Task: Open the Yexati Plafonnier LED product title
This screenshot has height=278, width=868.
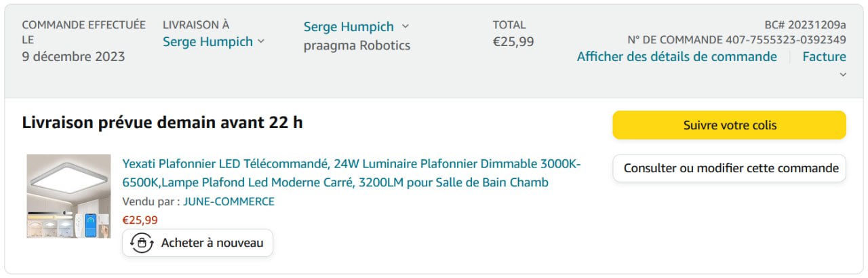Action: click(x=351, y=173)
